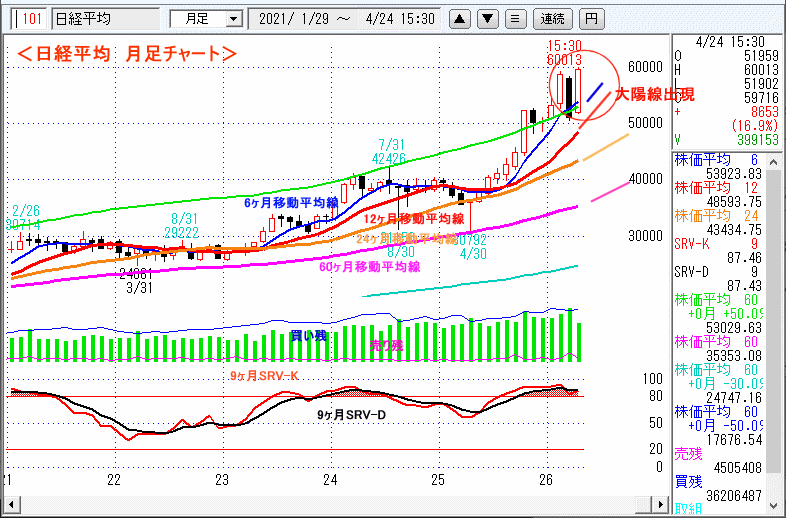The width and height of the screenshot is (786, 518).
Task: Click the 60000 price axis label
Action: click(x=645, y=67)
